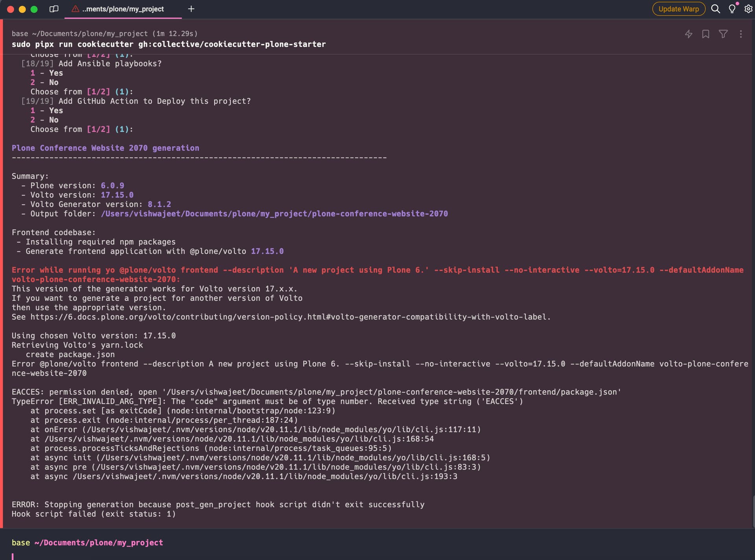Select the ..ments/plone/my_project tab
The image size is (755, 560).
[x=123, y=9]
